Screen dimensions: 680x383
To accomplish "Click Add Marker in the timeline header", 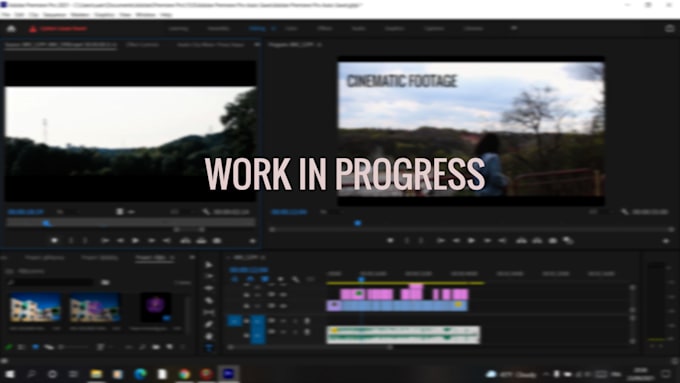I will pyautogui.click(x=280, y=279).
